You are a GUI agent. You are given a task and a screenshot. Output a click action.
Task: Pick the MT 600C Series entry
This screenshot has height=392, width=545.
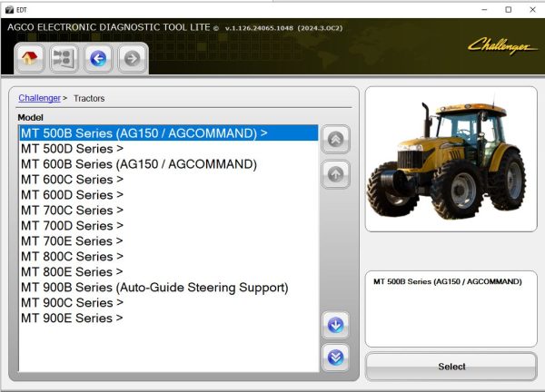tap(169, 180)
